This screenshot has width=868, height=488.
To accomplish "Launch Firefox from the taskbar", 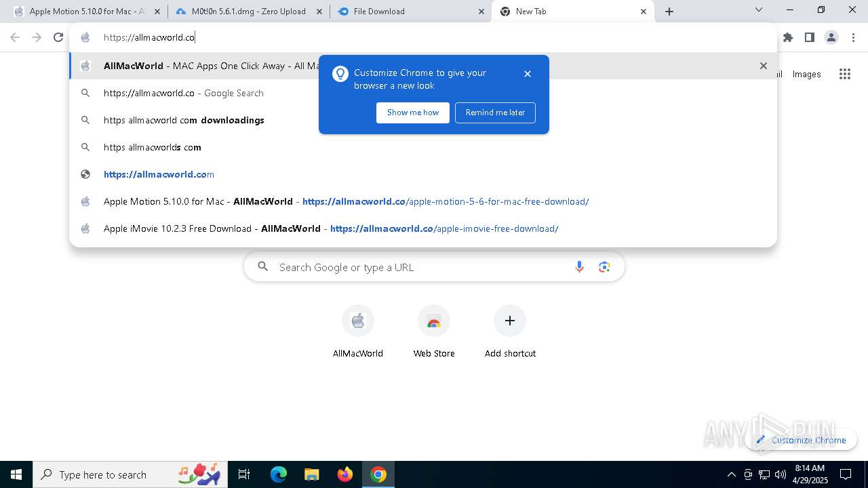I will 344,474.
